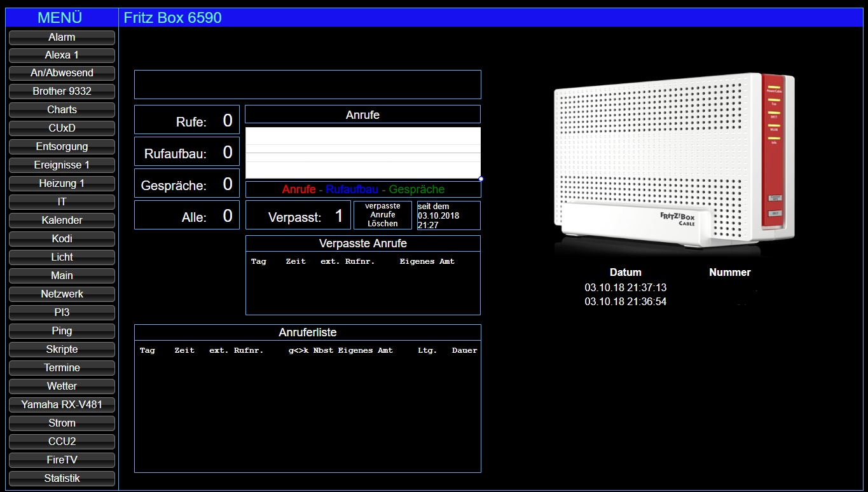Open the Statistik page
The height and width of the screenshot is (492, 868).
coord(62,479)
